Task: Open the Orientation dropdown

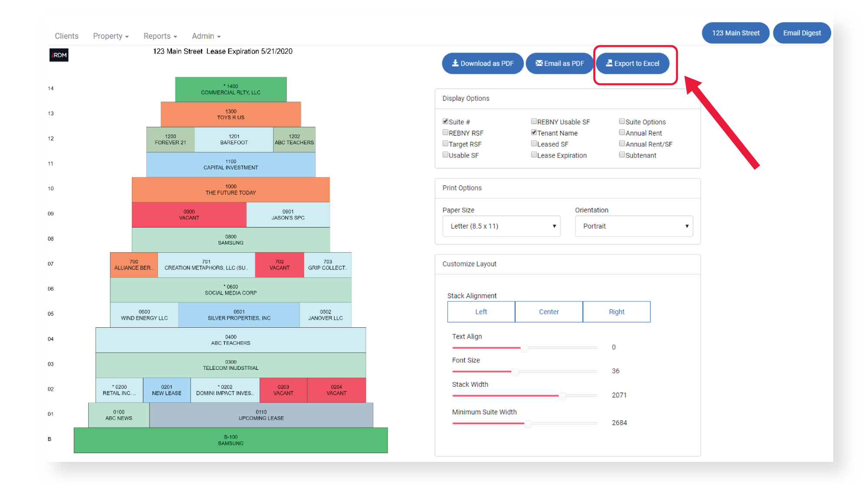Action: (634, 226)
